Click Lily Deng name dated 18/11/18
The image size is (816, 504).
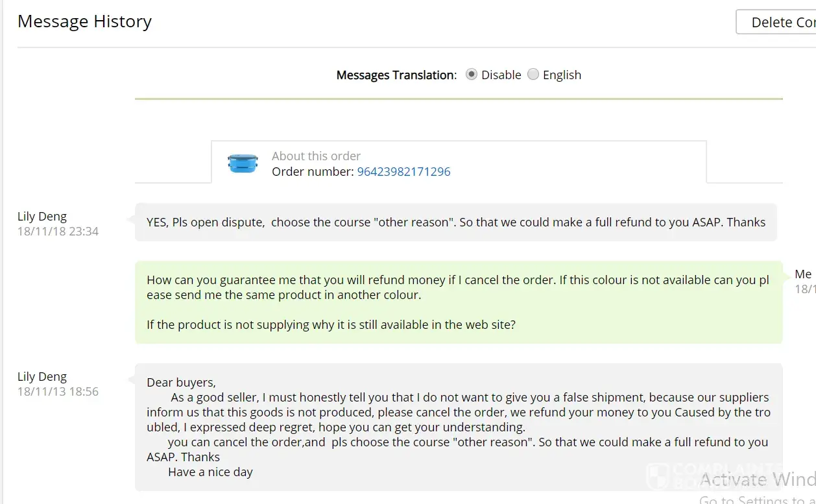click(x=42, y=217)
